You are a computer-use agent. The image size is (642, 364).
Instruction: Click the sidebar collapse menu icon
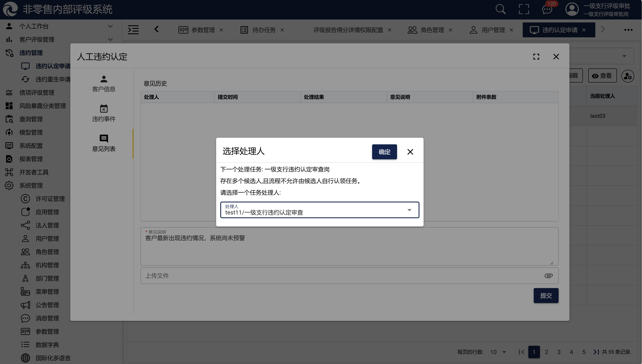pos(133,30)
